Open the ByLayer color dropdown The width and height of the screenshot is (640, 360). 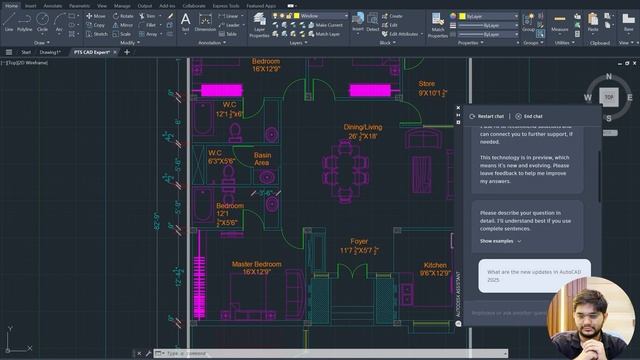489,16
